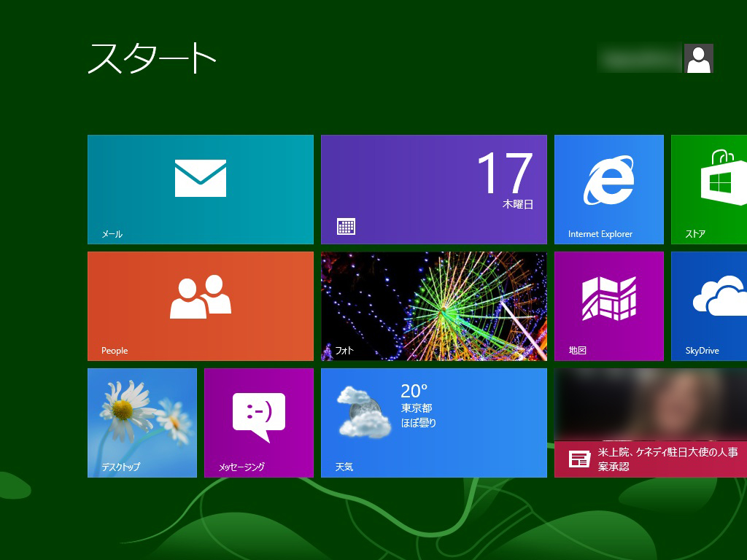This screenshot has height=560, width=747.
Task: Click the Internet Explorer label
Action: [x=600, y=234]
